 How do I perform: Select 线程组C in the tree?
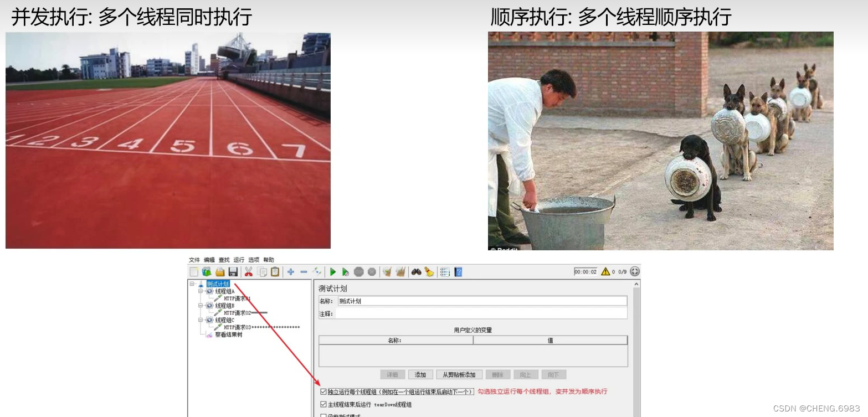[x=224, y=320]
